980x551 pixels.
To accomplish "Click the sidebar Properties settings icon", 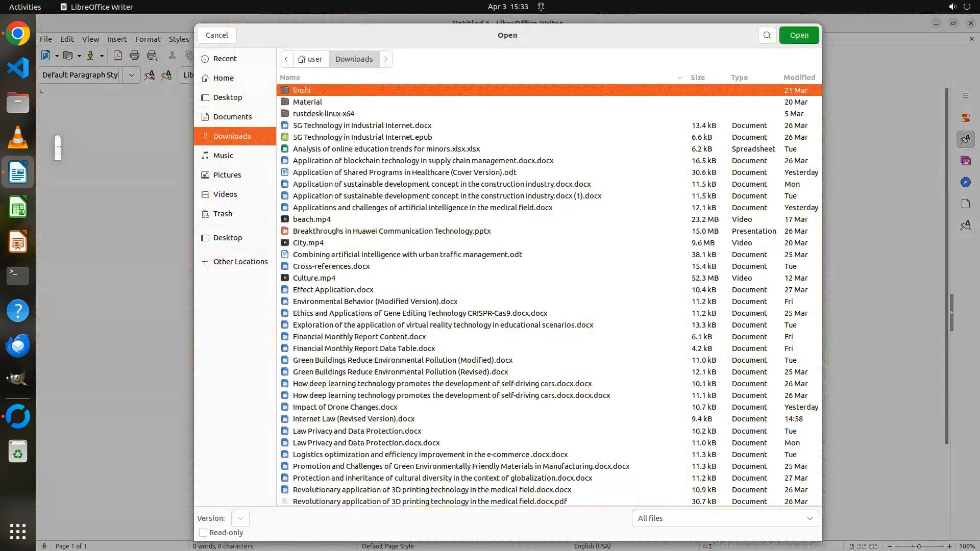I will [965, 118].
